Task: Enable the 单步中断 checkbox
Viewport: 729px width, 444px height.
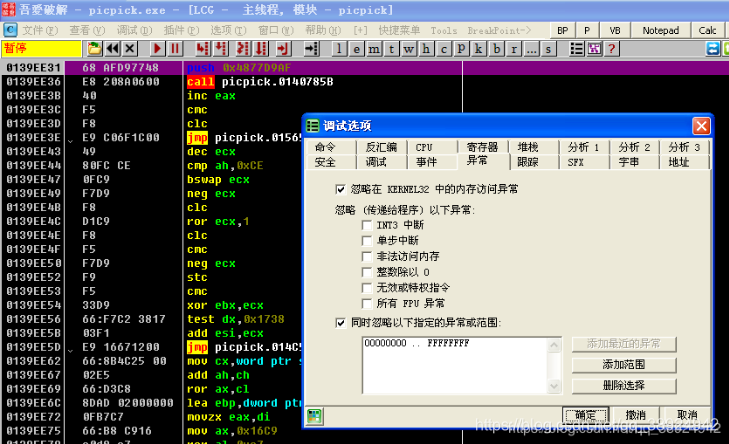Action: [x=367, y=240]
